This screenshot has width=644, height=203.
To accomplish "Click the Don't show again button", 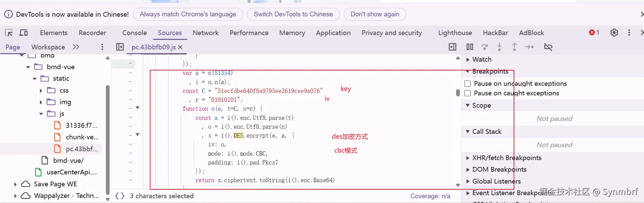I will [375, 14].
